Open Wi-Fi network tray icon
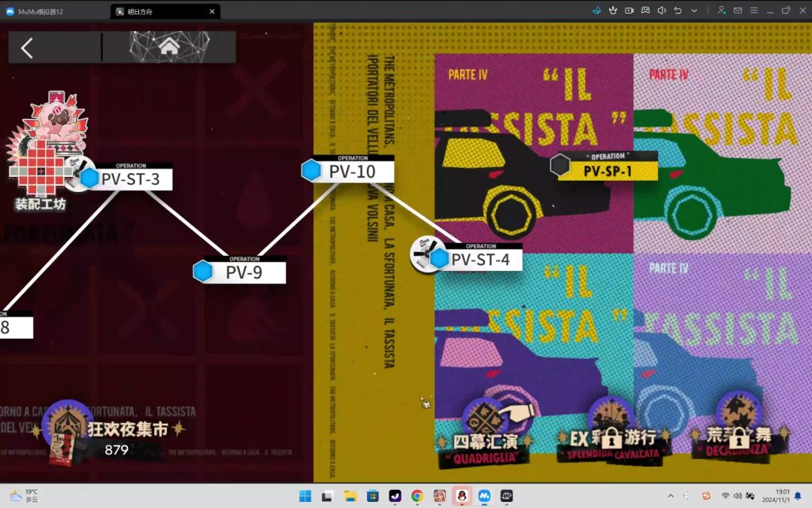The height and width of the screenshot is (508, 812). [x=726, y=496]
